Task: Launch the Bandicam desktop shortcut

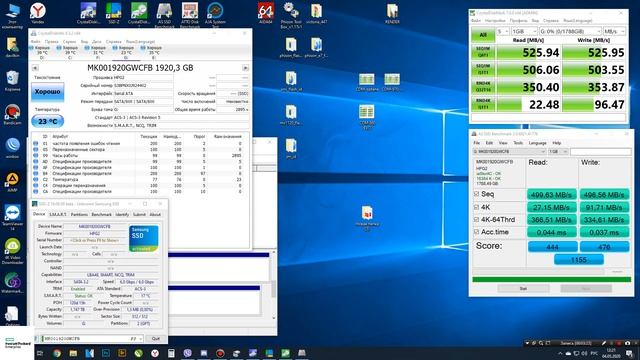Action: tap(12, 114)
